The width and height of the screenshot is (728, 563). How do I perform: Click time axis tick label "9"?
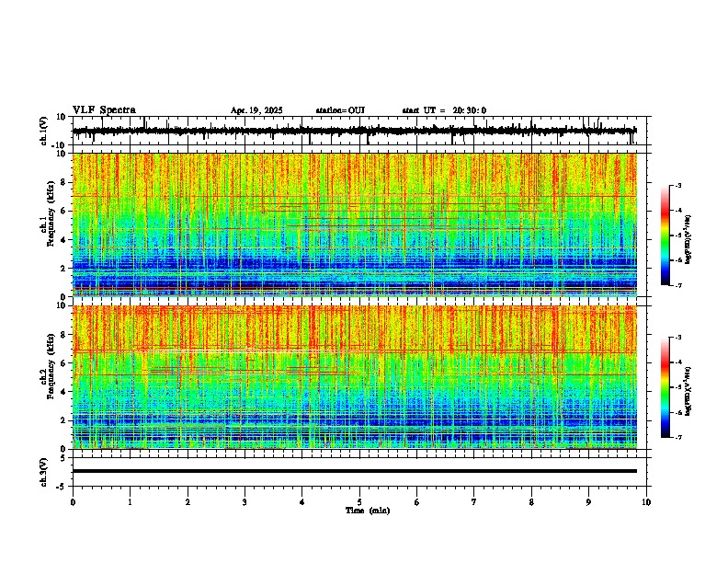point(588,502)
